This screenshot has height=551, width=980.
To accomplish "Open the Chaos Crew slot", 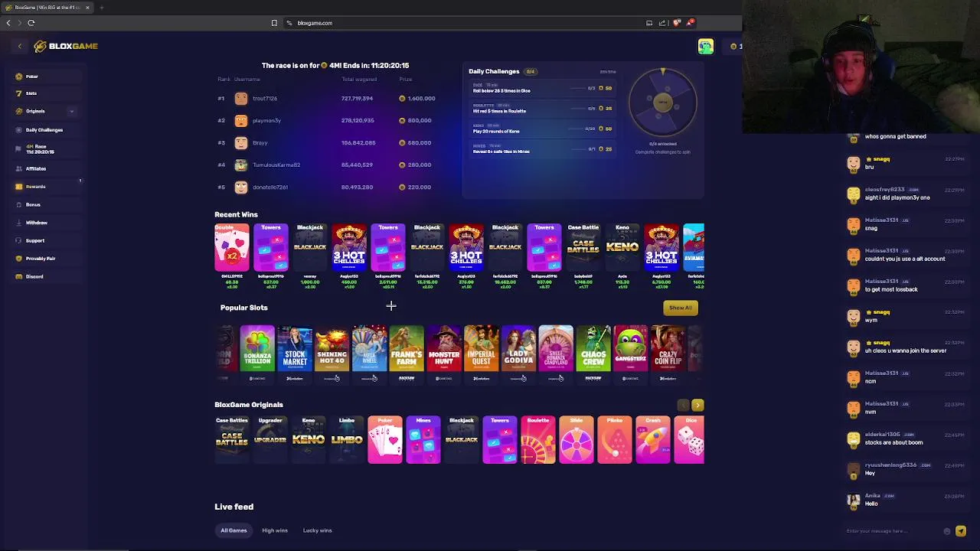I will (x=593, y=354).
